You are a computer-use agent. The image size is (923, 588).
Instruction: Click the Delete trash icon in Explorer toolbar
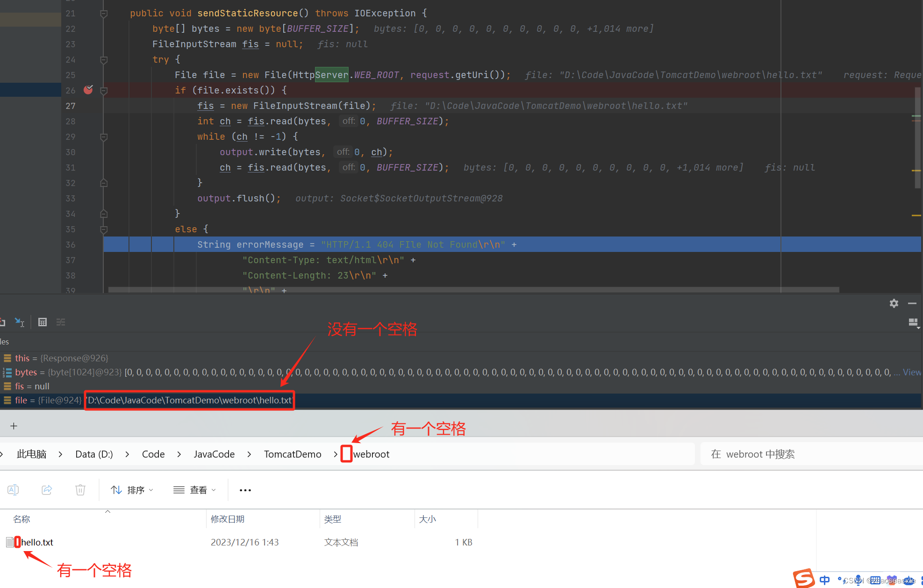[x=80, y=490]
